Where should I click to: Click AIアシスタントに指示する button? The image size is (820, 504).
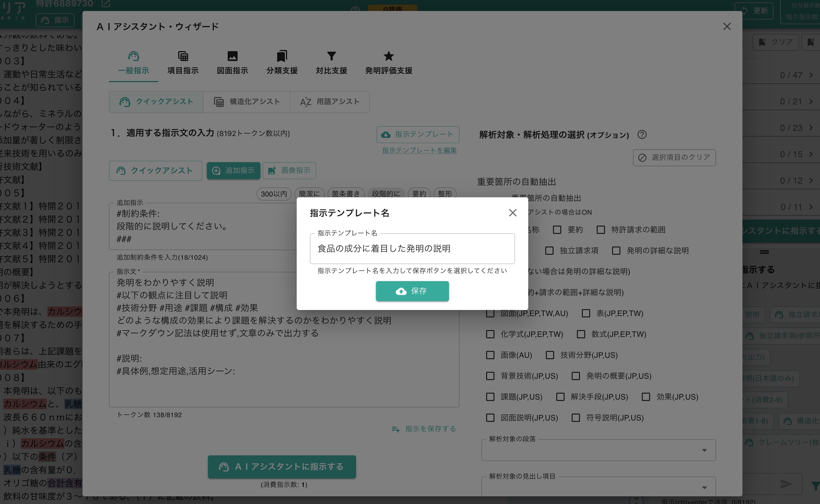(x=282, y=467)
